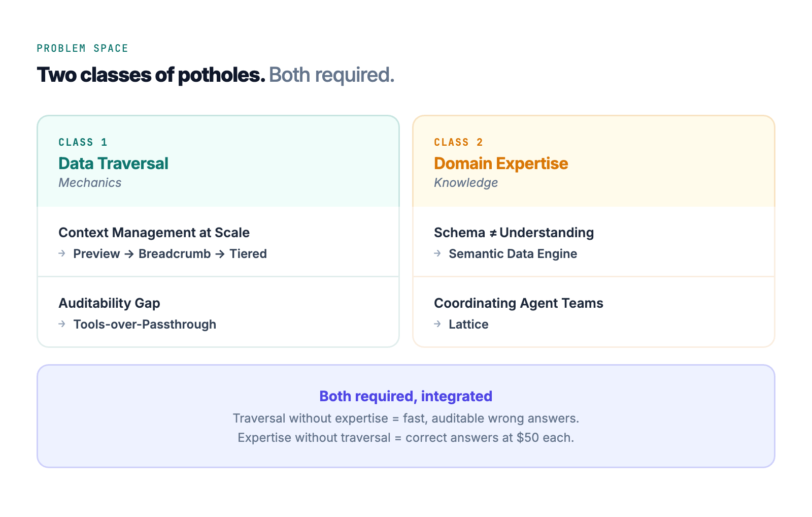The height and width of the screenshot is (517, 812).
Task: Click the arrow icon before Preview
Action: pyautogui.click(x=62, y=253)
